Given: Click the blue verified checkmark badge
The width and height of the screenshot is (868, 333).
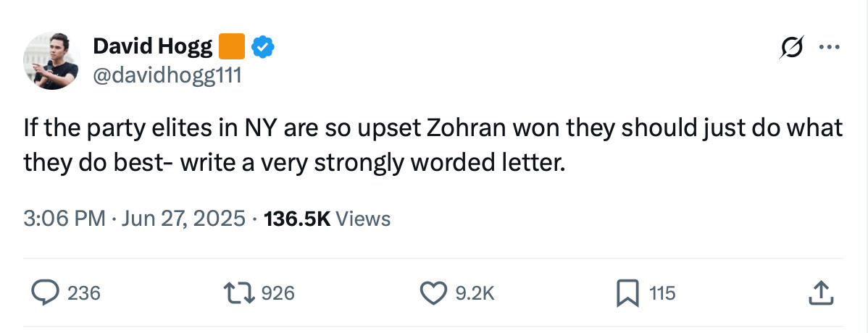Looking at the screenshot, I should (263, 47).
